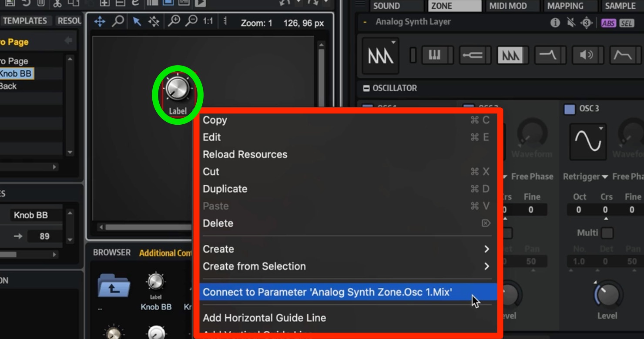Select 'Knob BB' in the GUI tree
Viewport: 644px width, 339px height.
point(16,73)
